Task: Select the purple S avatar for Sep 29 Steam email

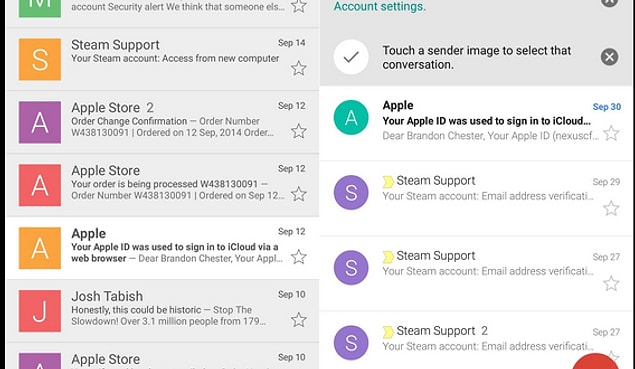Action: 351,192
